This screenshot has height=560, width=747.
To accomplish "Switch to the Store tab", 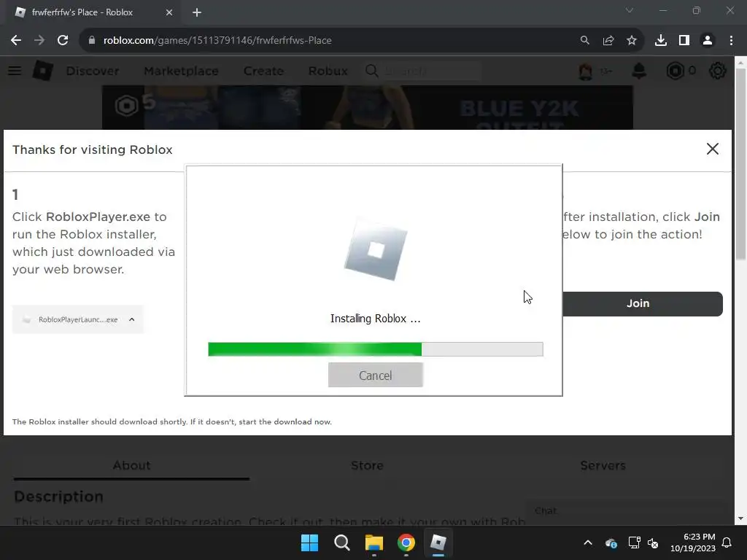I will pos(367,466).
